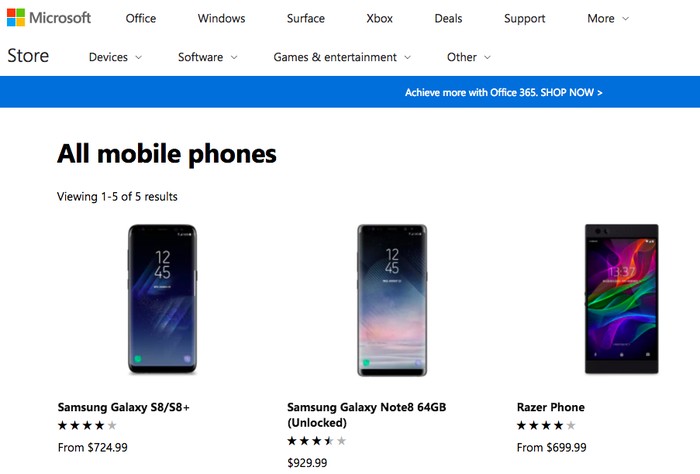Open the Deals page
Viewport: 700px width, 474px height.
[449, 18]
